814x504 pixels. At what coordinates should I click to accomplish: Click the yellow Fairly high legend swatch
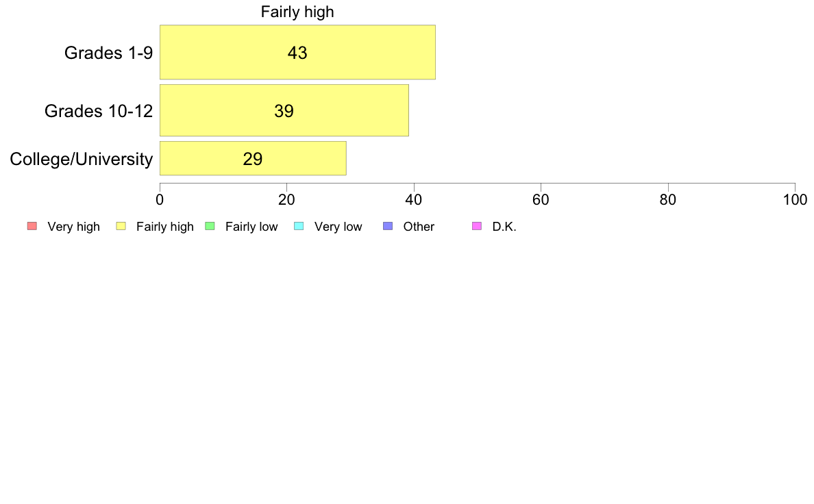pyautogui.click(x=121, y=226)
